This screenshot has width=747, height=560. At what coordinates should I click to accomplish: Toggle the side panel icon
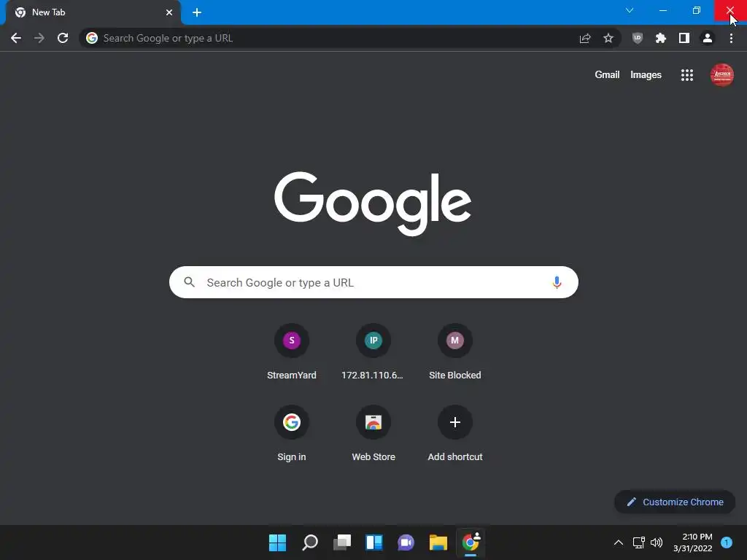pyautogui.click(x=684, y=38)
